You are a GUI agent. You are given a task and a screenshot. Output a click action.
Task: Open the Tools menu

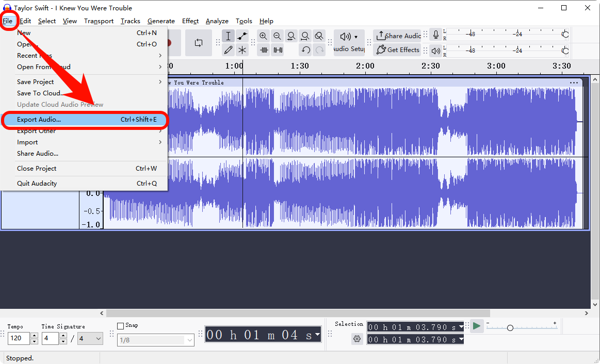click(x=244, y=21)
